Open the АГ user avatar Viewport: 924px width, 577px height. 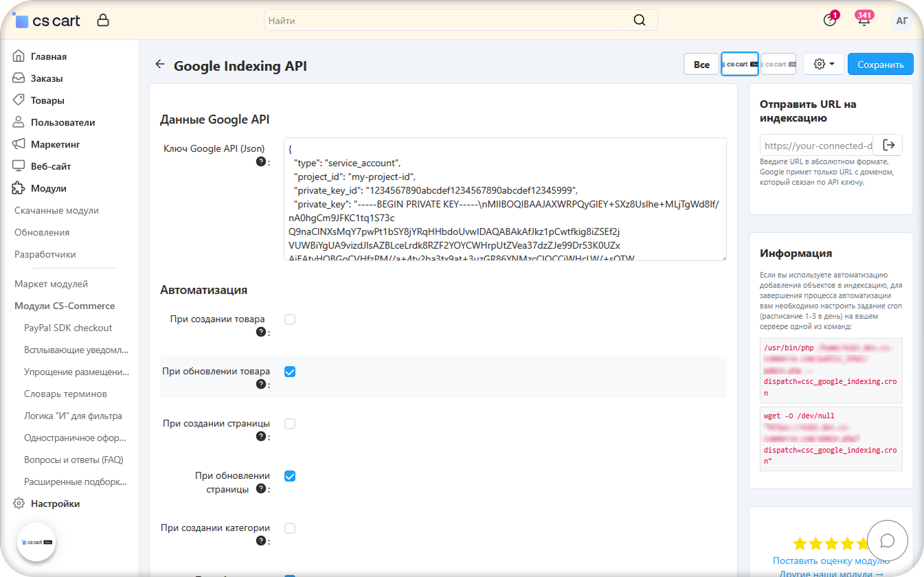click(902, 21)
